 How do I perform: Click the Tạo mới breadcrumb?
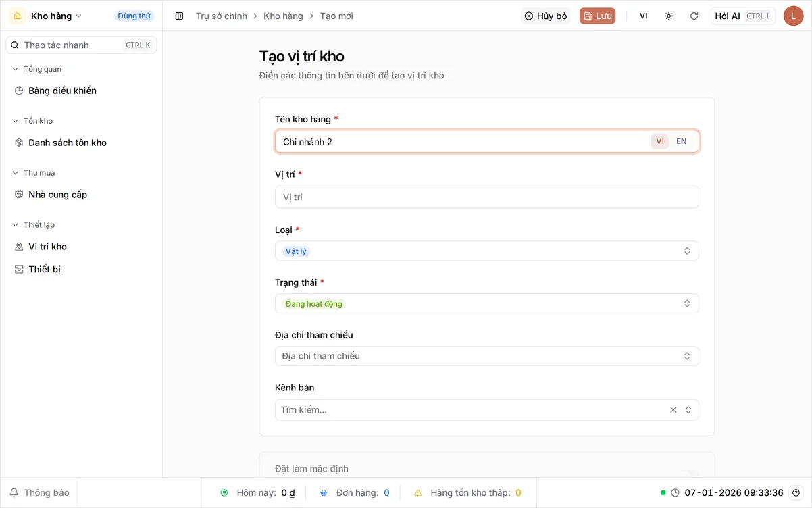(x=336, y=16)
